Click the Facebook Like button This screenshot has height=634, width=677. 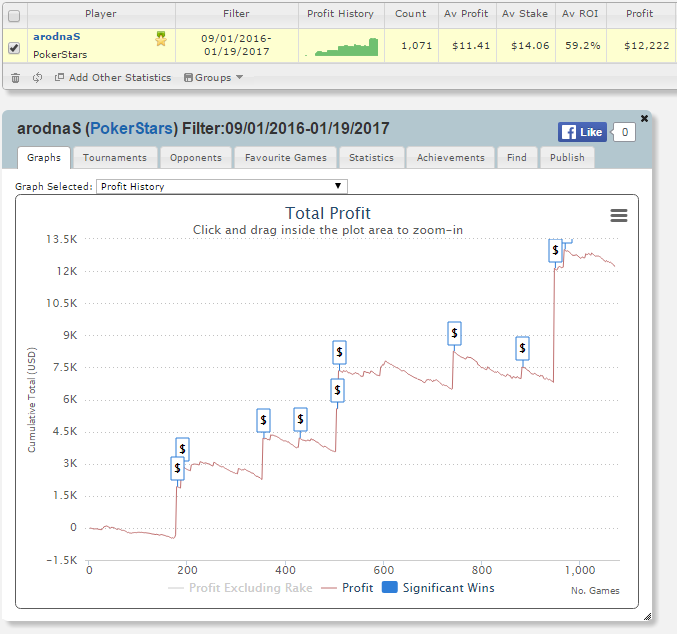582,132
